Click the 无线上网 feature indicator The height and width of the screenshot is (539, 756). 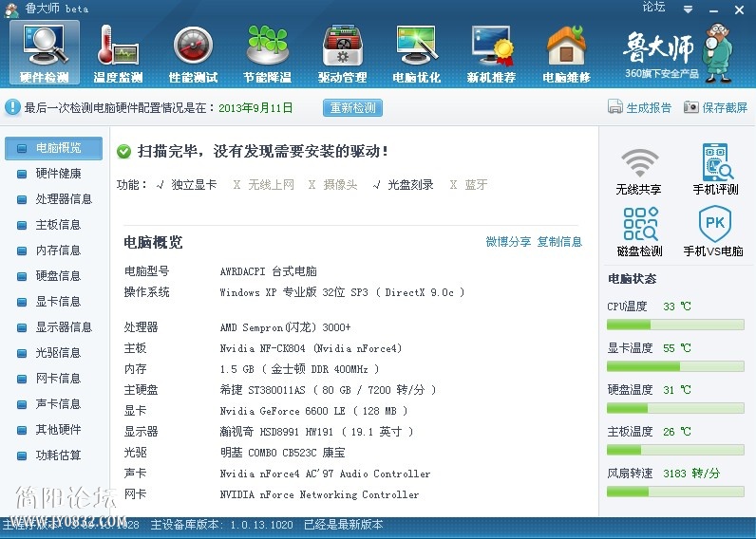[x=263, y=184]
